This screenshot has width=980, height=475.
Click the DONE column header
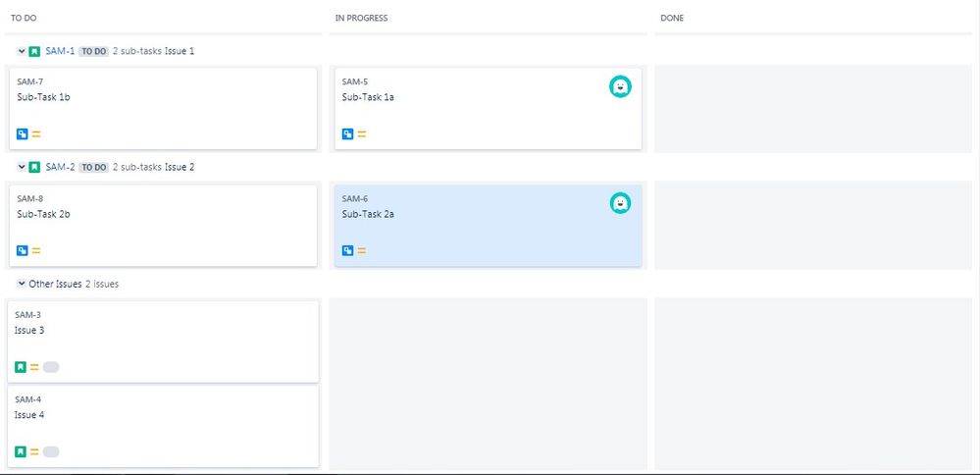coord(672,18)
